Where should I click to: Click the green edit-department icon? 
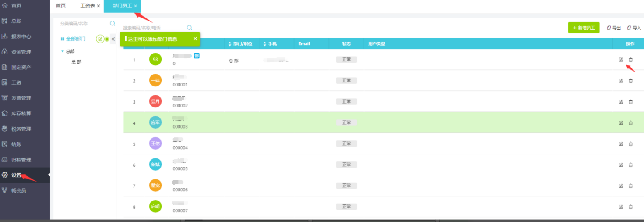coord(100,39)
